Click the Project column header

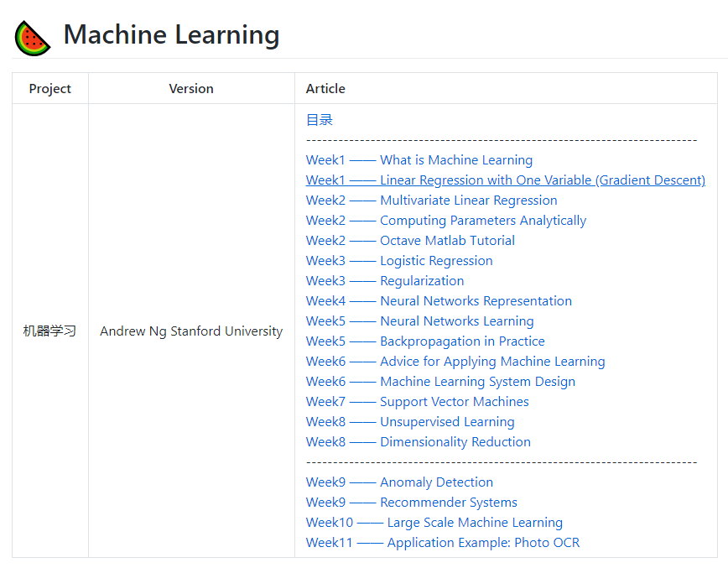50,89
